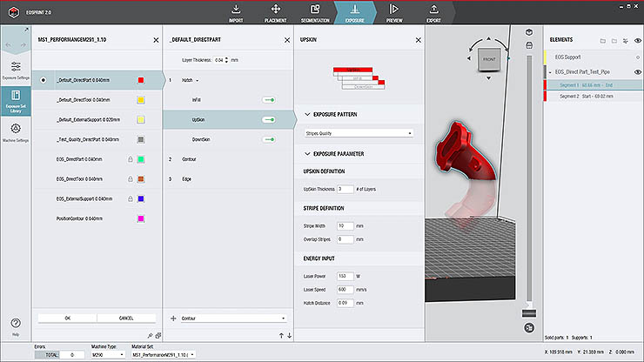Open the Import step in top toolbar
Image resolution: width=644 pixels, height=362 pixels.
point(236,12)
